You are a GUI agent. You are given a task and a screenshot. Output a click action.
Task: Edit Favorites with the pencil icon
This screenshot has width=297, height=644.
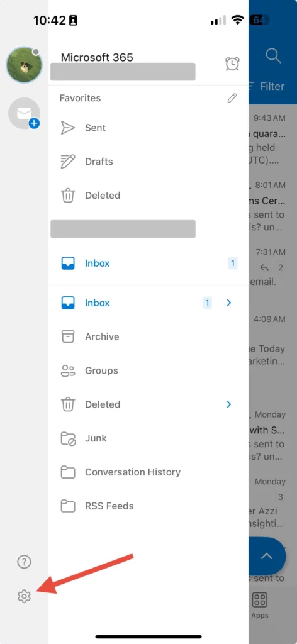click(232, 97)
